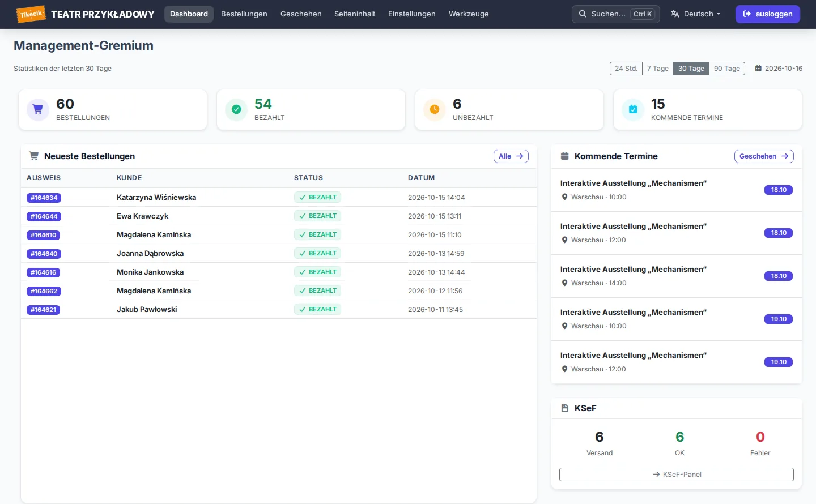Click the Tikecik logo icon

tap(31, 14)
